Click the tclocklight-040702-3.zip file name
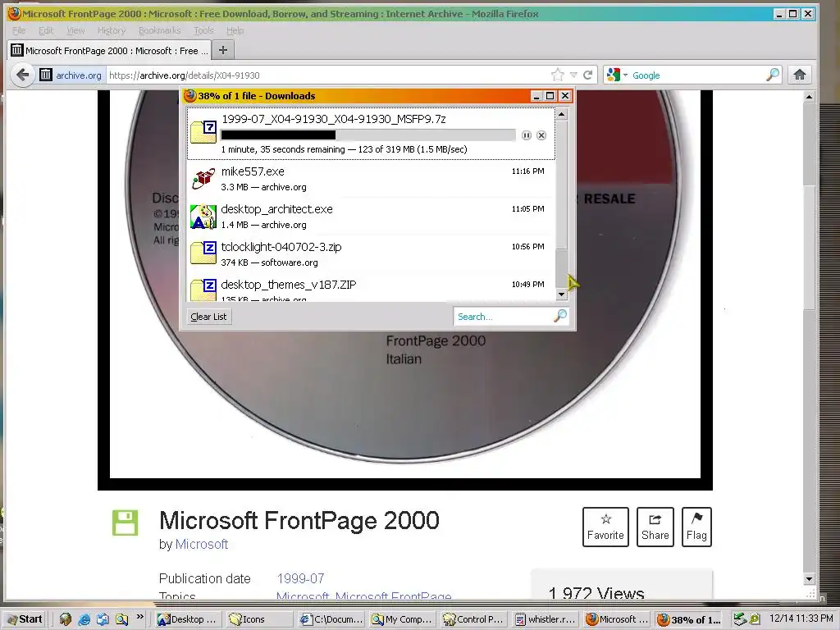The width and height of the screenshot is (840, 630). [281, 247]
